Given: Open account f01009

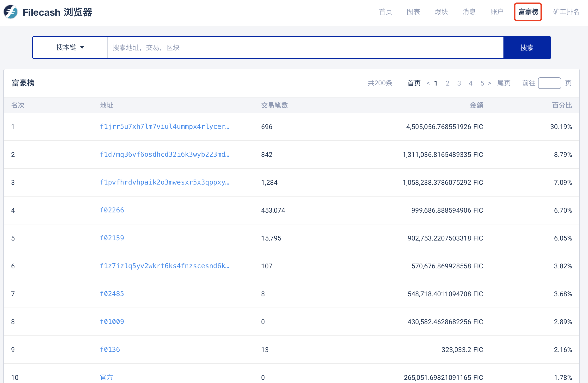Looking at the screenshot, I should click(x=112, y=322).
